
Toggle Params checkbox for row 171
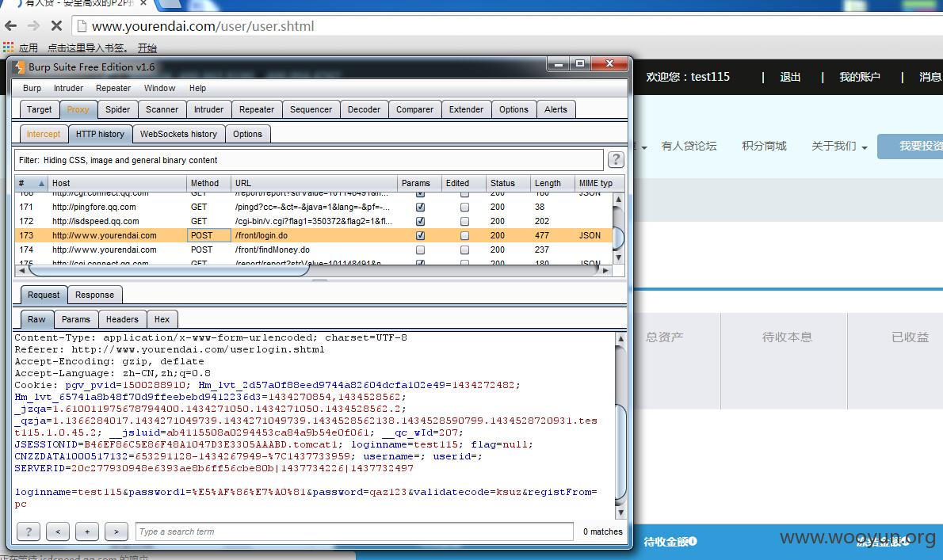click(x=420, y=207)
